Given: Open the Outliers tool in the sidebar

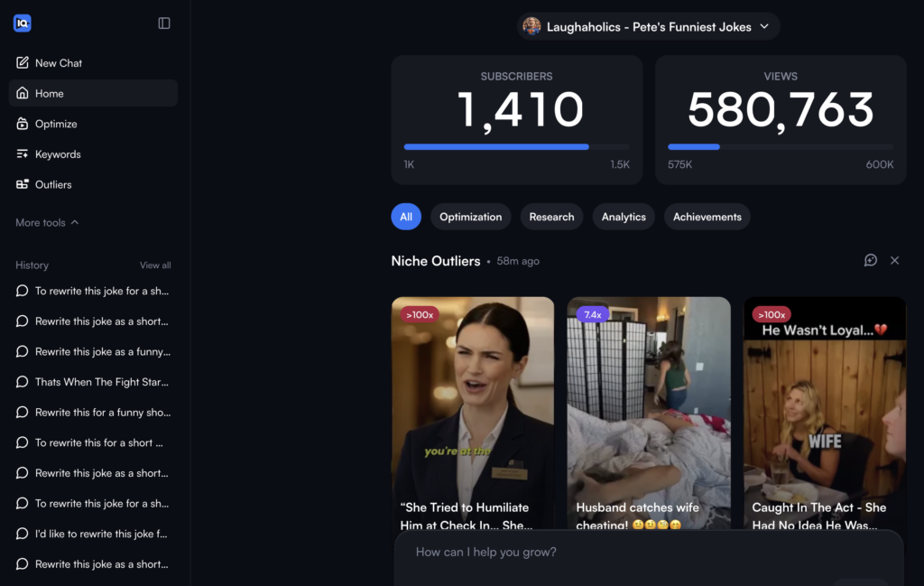Looking at the screenshot, I should point(58,184).
